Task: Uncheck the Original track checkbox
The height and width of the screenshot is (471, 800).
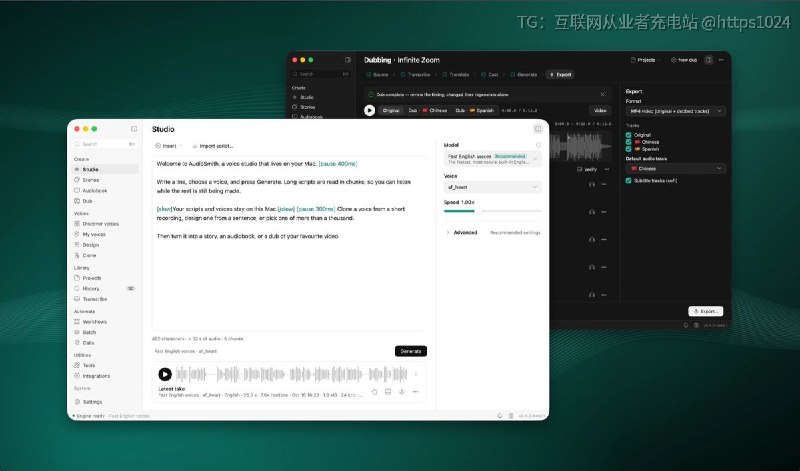Action: (x=629, y=135)
